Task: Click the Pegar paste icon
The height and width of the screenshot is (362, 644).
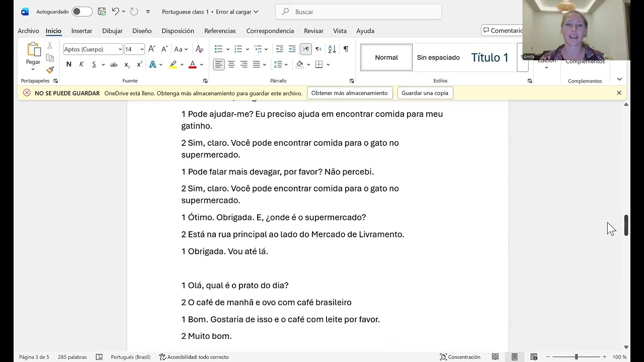Action: 33,50
